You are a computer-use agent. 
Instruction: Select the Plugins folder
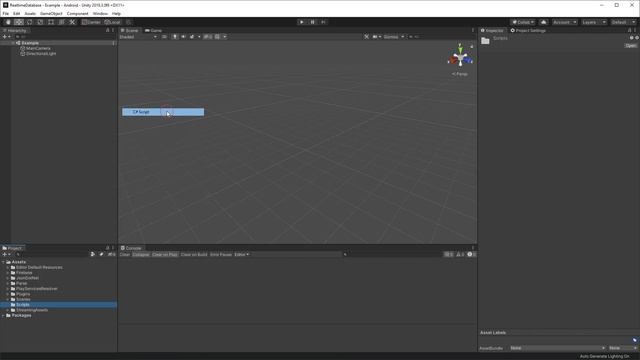pos(23,294)
